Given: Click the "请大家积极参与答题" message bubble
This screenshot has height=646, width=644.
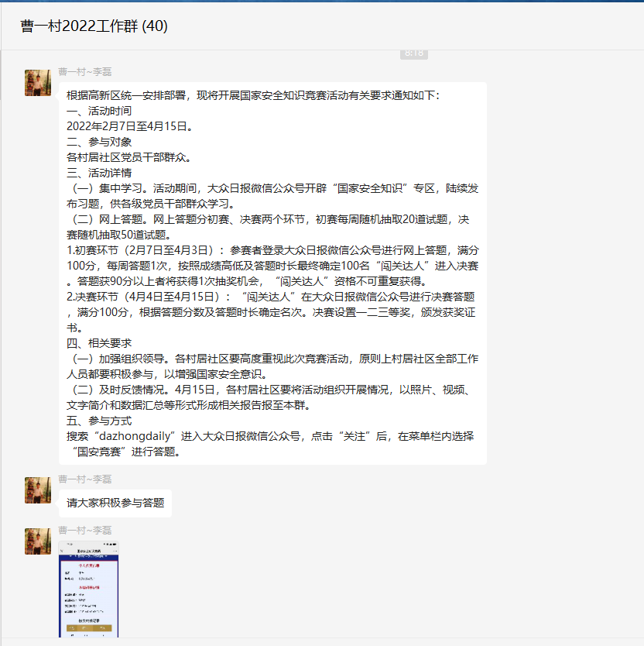Looking at the screenshot, I should [x=115, y=503].
